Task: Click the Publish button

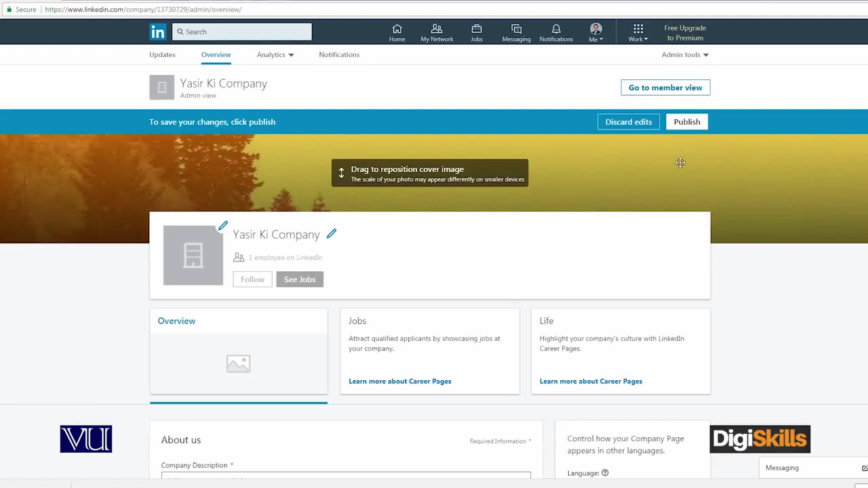Action: pos(687,122)
